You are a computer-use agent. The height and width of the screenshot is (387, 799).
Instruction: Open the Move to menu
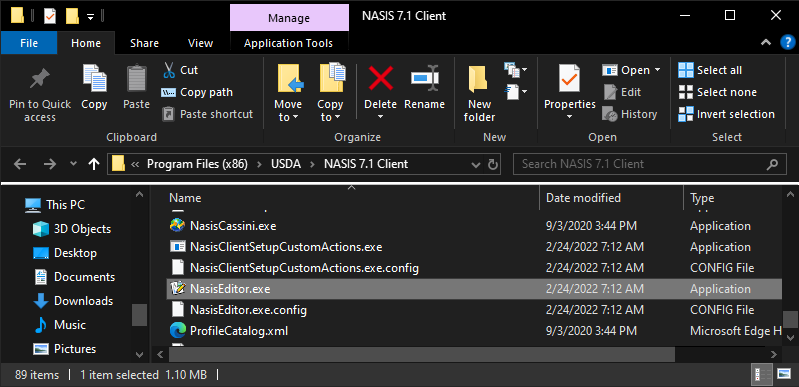(288, 94)
